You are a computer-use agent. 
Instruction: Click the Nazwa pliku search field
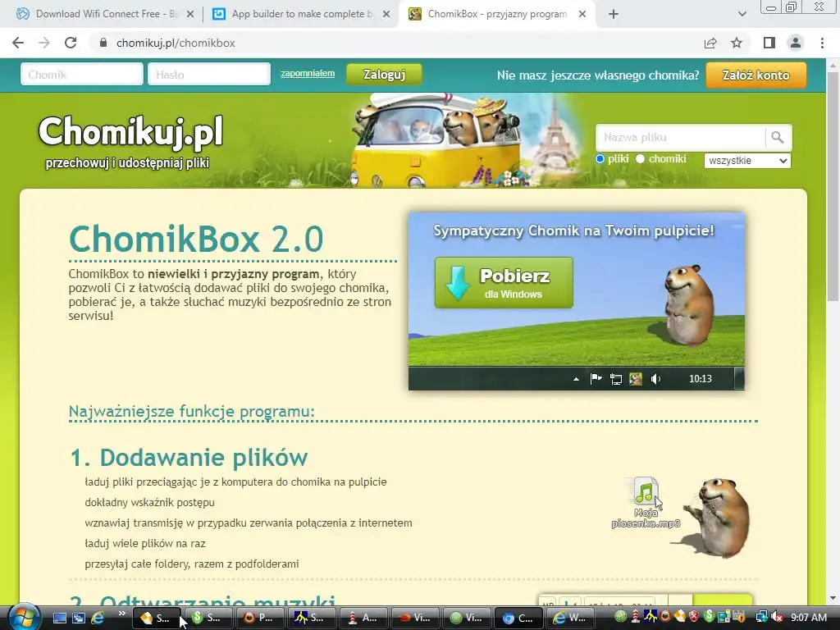[680, 137]
